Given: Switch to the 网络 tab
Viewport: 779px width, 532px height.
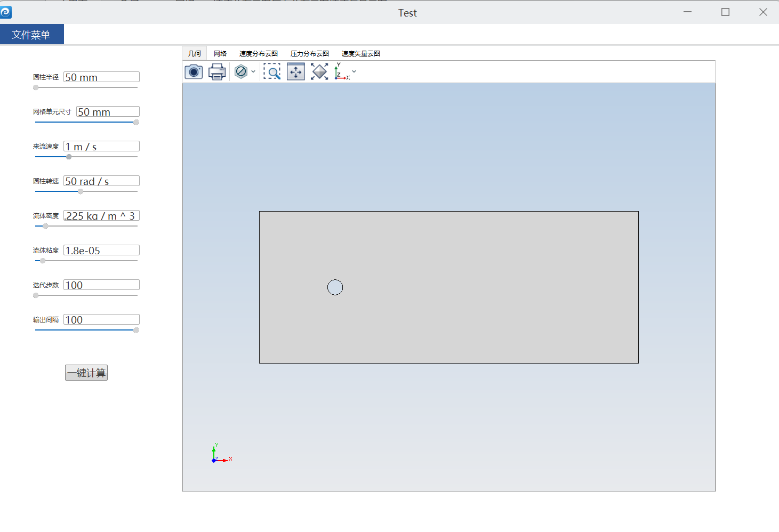Looking at the screenshot, I should click(220, 53).
